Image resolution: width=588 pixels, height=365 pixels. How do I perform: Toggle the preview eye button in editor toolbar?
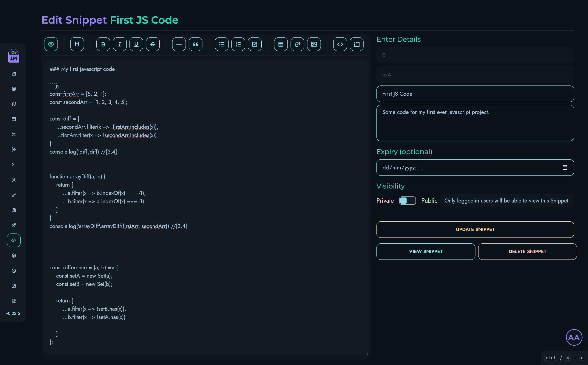(x=51, y=44)
